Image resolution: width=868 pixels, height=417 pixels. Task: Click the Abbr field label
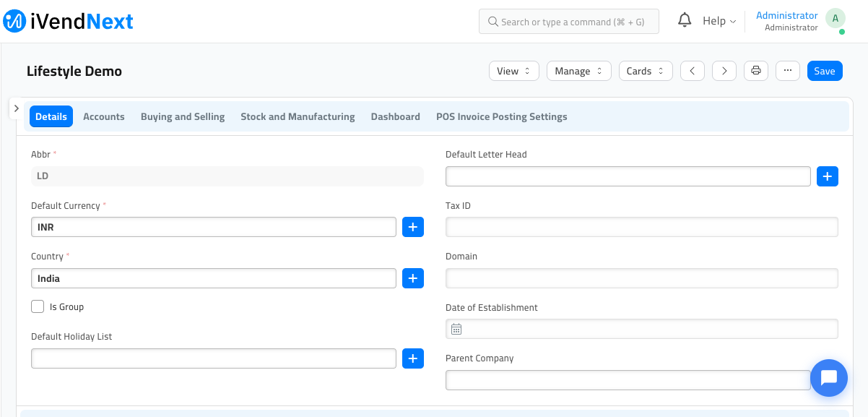(x=41, y=154)
